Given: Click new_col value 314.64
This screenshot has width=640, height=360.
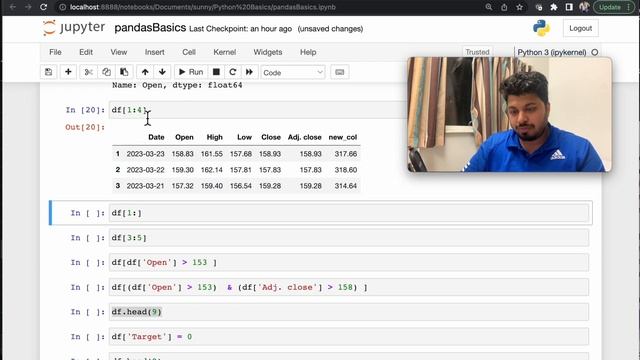Looking at the screenshot, I should point(346,186).
